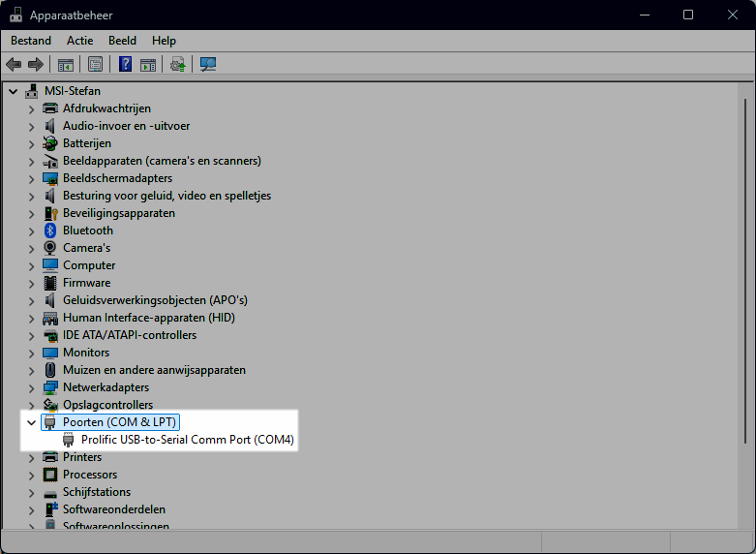Screen dimensions: 756x554
Task: Select the Processors tree item
Action: 90,475
